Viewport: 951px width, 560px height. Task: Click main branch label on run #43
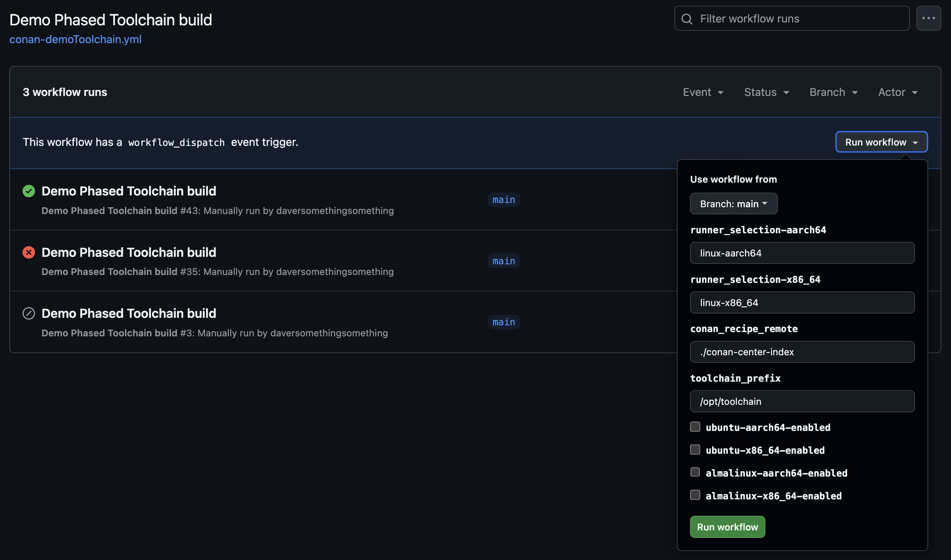click(503, 200)
